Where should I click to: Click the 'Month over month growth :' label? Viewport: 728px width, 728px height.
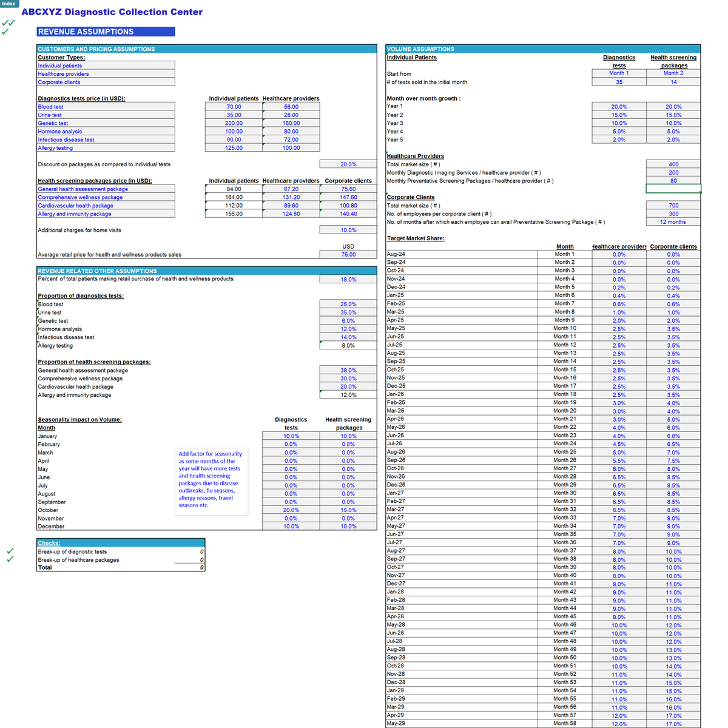coord(423,98)
